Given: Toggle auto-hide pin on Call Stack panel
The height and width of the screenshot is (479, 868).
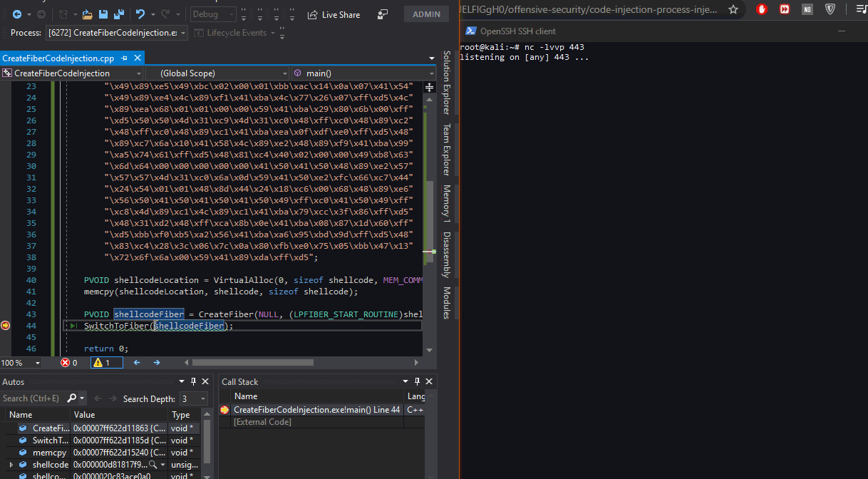Looking at the screenshot, I should pos(418,382).
